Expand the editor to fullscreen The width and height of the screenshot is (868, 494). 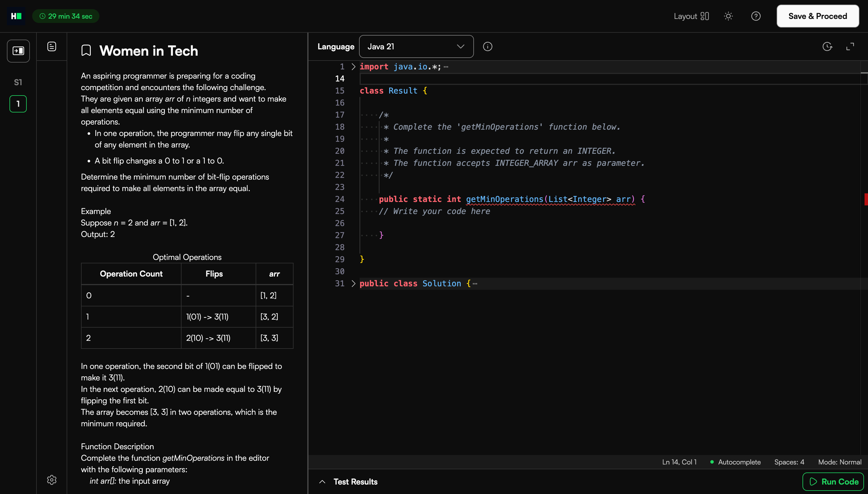point(850,46)
